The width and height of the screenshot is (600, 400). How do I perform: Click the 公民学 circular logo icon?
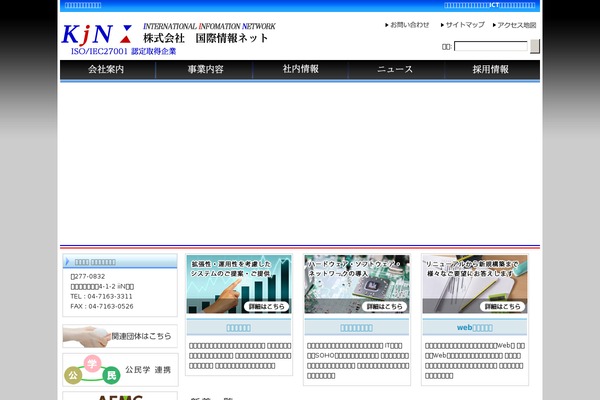click(x=92, y=370)
